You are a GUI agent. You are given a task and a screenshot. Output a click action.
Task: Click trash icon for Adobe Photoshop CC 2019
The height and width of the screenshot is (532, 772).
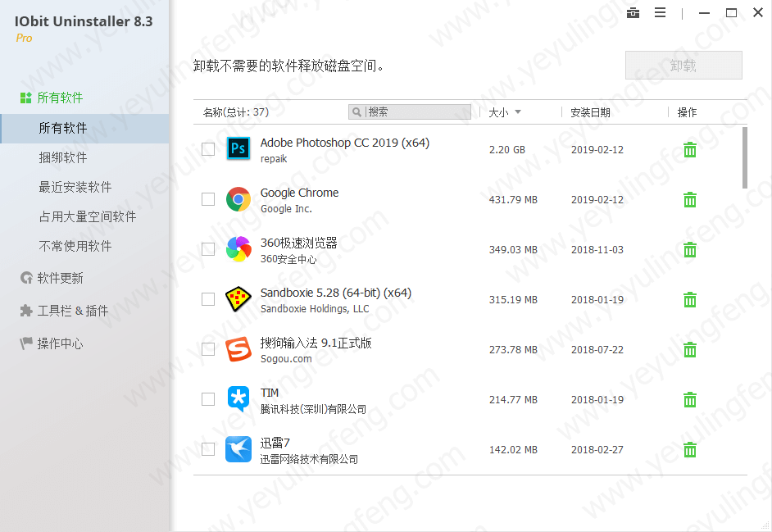[x=690, y=150]
